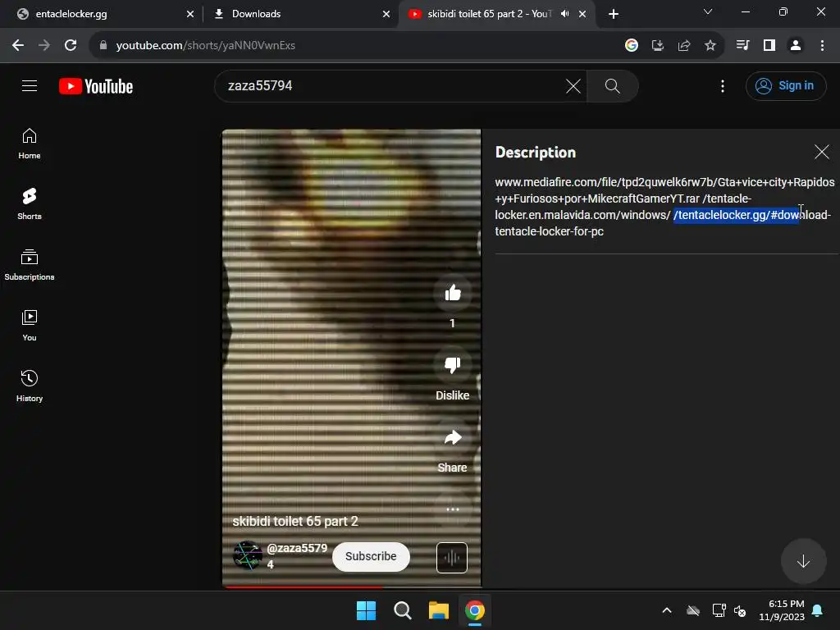This screenshot has height=630, width=840.
Task: Open the sound used in short
Action: tap(452, 558)
